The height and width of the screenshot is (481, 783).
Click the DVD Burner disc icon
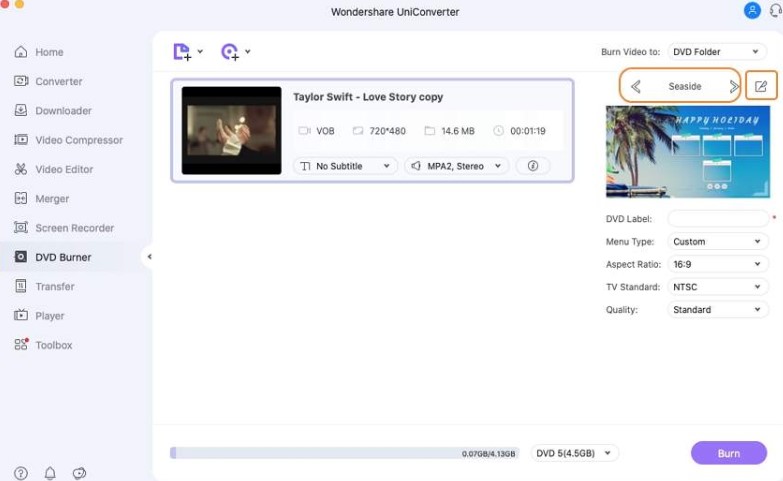coord(20,257)
